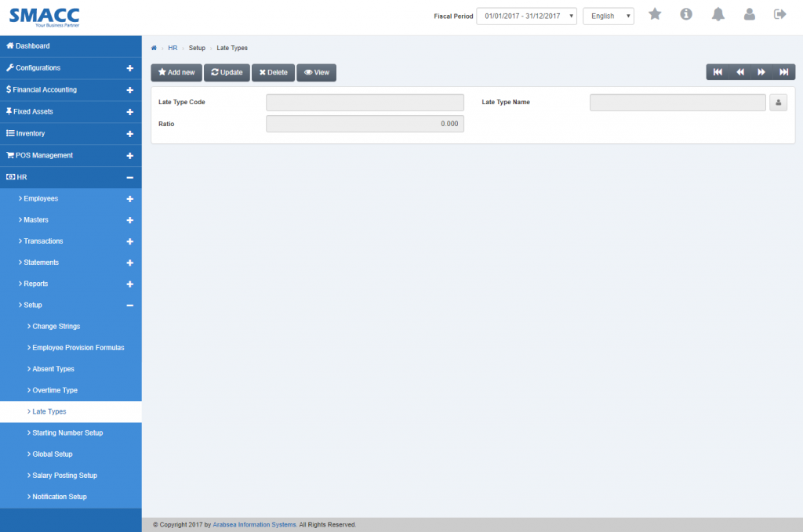
Task: Check notifications via the bell icon
Action: coord(718,13)
